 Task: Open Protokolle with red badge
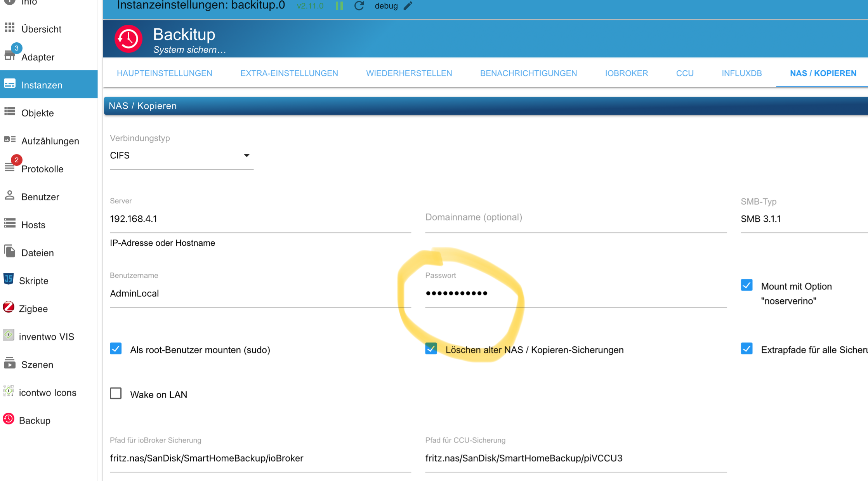coord(42,169)
